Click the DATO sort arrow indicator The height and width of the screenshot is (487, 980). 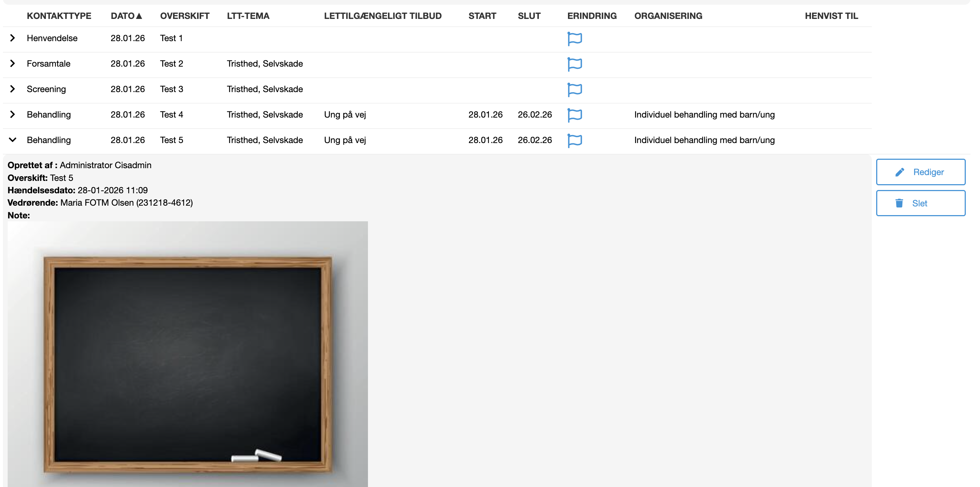139,16
